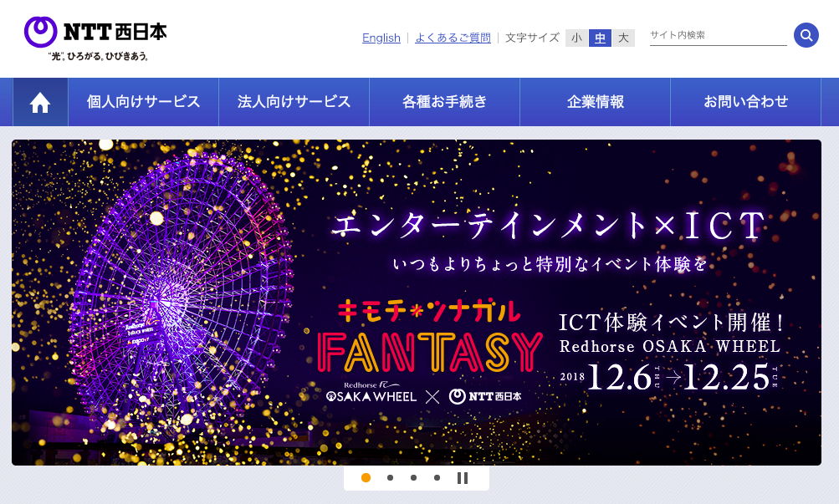Switch to English site link
This screenshot has height=504, width=839.
pyautogui.click(x=381, y=38)
